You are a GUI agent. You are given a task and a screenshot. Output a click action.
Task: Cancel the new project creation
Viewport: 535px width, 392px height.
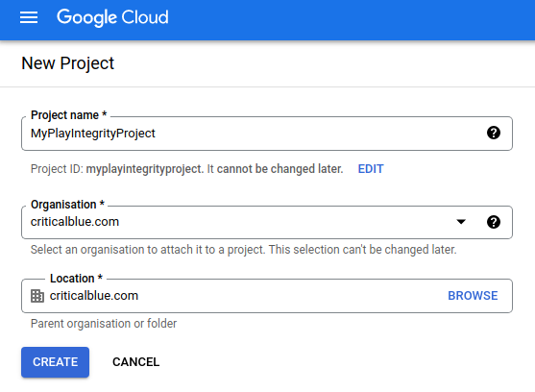pos(135,362)
